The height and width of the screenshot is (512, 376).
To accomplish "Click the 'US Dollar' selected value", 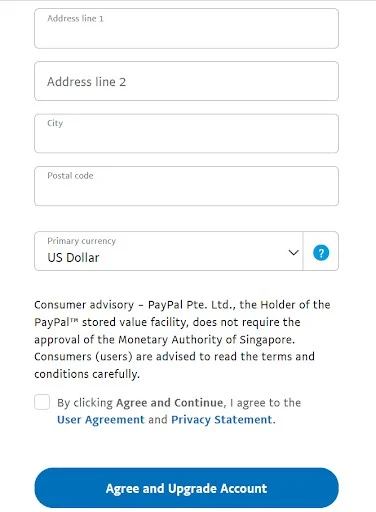I will (x=73, y=257).
